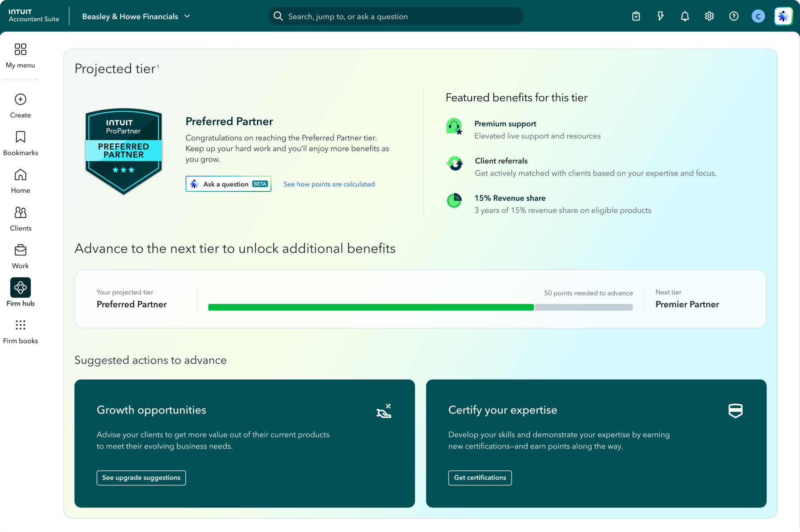Click the Premier Partner next tier label
Viewport: 800px width, 532px height.
click(687, 305)
